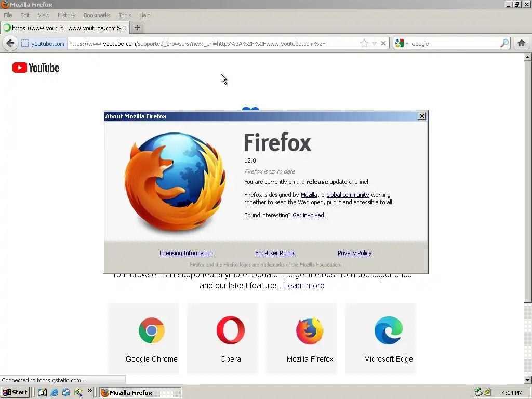This screenshot has width=532, height=399.
Task: Click the Outlook Express quick launch icon
Action: click(66, 393)
